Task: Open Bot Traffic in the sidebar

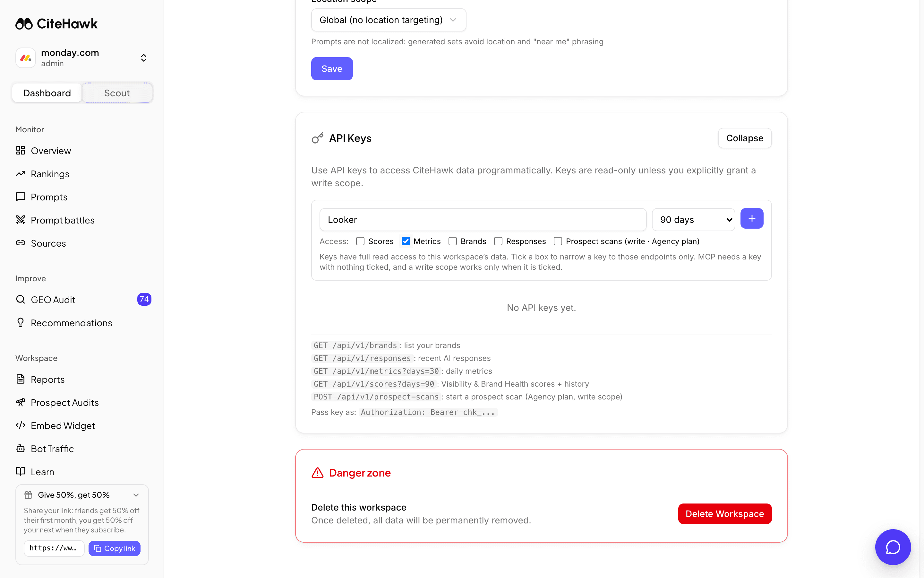Action: click(82, 449)
